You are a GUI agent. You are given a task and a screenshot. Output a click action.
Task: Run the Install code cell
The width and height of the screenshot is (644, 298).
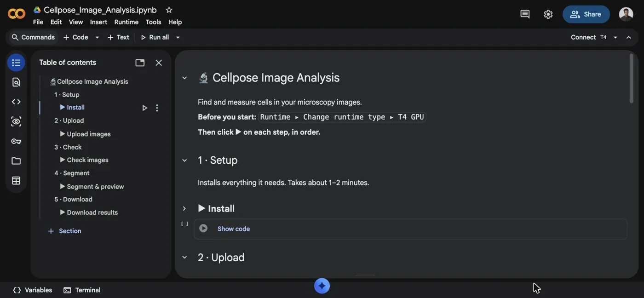click(x=203, y=229)
